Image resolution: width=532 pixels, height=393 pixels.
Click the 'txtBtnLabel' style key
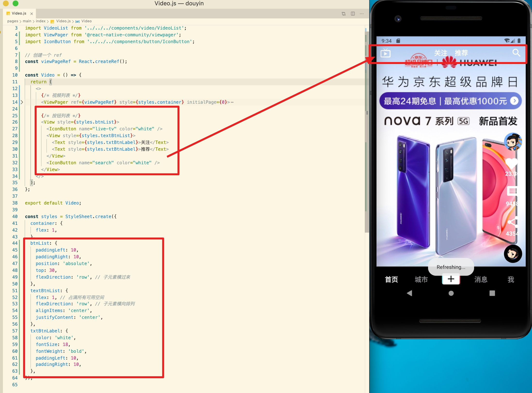pyautogui.click(x=45, y=331)
